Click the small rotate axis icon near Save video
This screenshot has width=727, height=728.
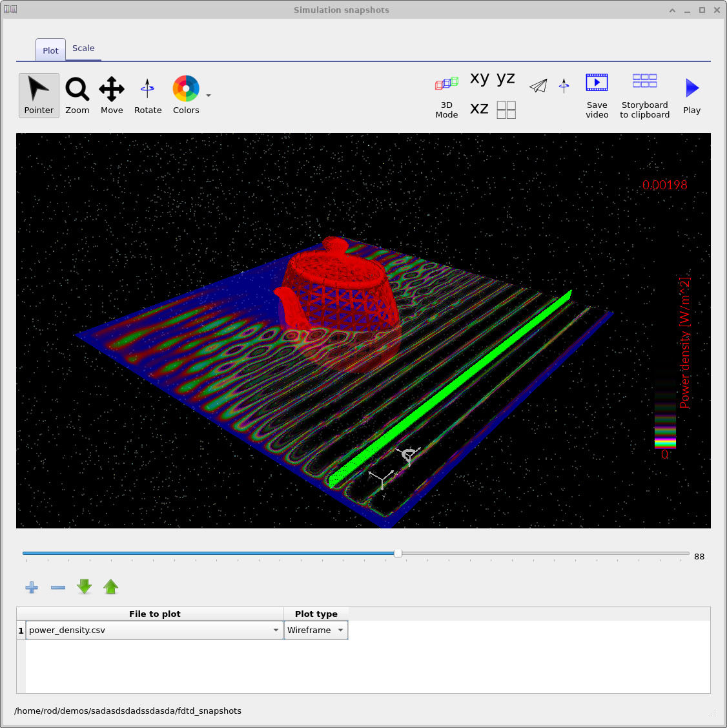564,85
